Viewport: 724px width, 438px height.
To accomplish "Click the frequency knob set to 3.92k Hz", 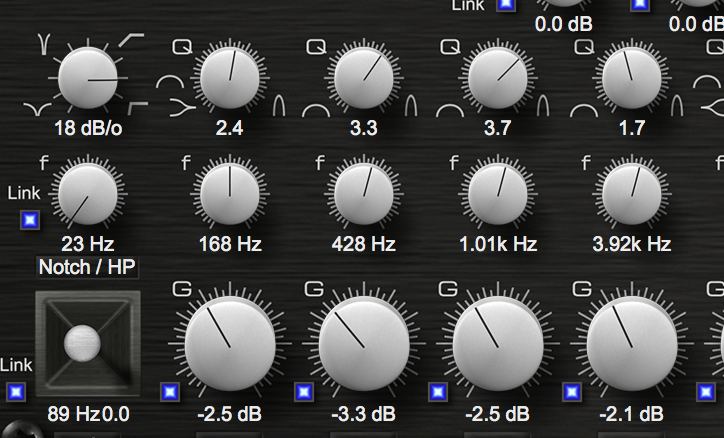I will [x=632, y=195].
